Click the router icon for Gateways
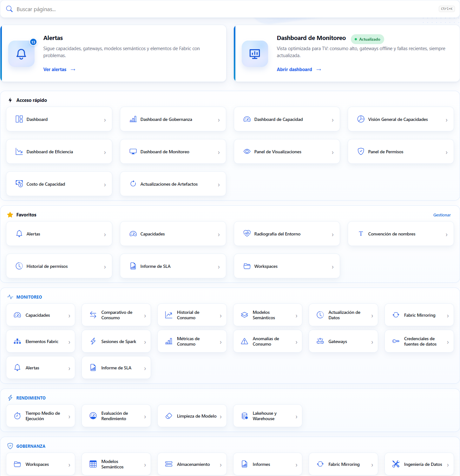The width and height of the screenshot is (460, 476). [320, 341]
